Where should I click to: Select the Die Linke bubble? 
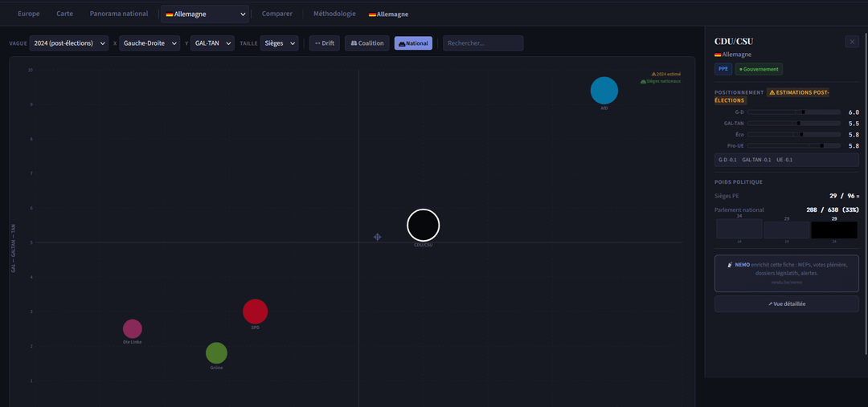[x=133, y=328]
